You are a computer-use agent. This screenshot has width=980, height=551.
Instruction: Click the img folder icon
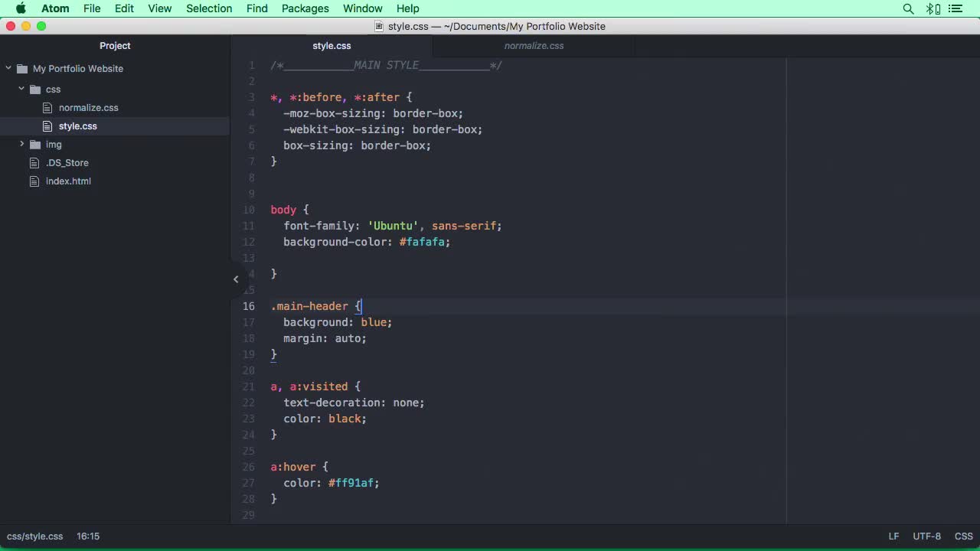pyautogui.click(x=34, y=144)
